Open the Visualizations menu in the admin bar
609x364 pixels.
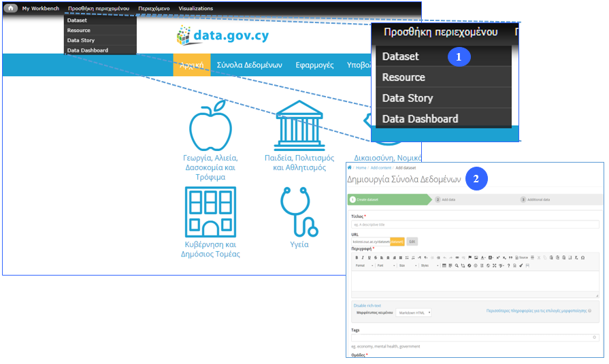pos(195,8)
